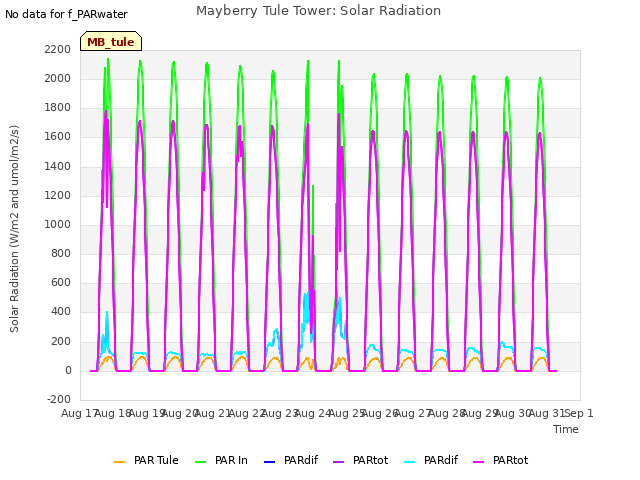640x480 pixels.
Task: Click the 600 y-axis tick label
Action: (x=61, y=283)
